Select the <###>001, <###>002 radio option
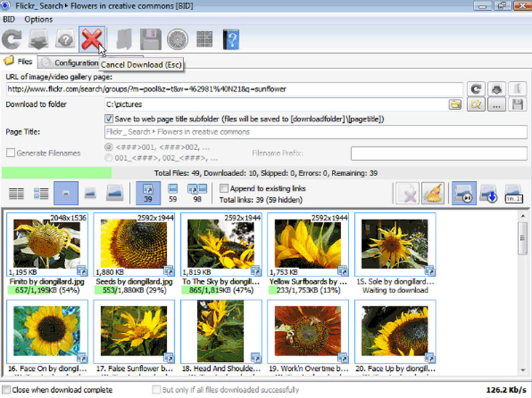This screenshot has width=532, height=398. tap(108, 147)
